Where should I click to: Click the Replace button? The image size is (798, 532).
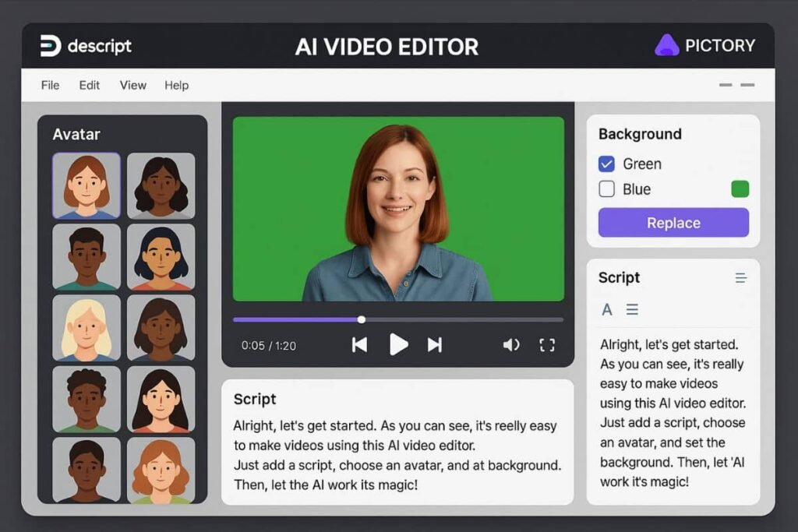(673, 223)
